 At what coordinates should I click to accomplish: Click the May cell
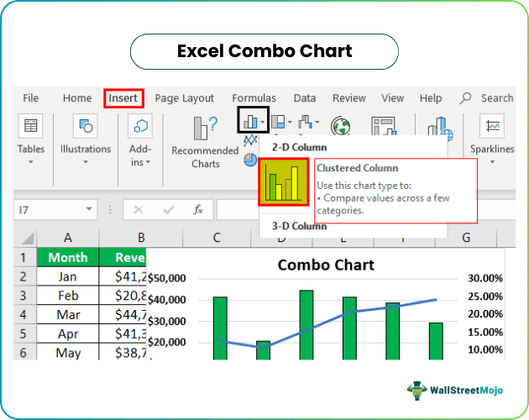pyautogui.click(x=68, y=353)
